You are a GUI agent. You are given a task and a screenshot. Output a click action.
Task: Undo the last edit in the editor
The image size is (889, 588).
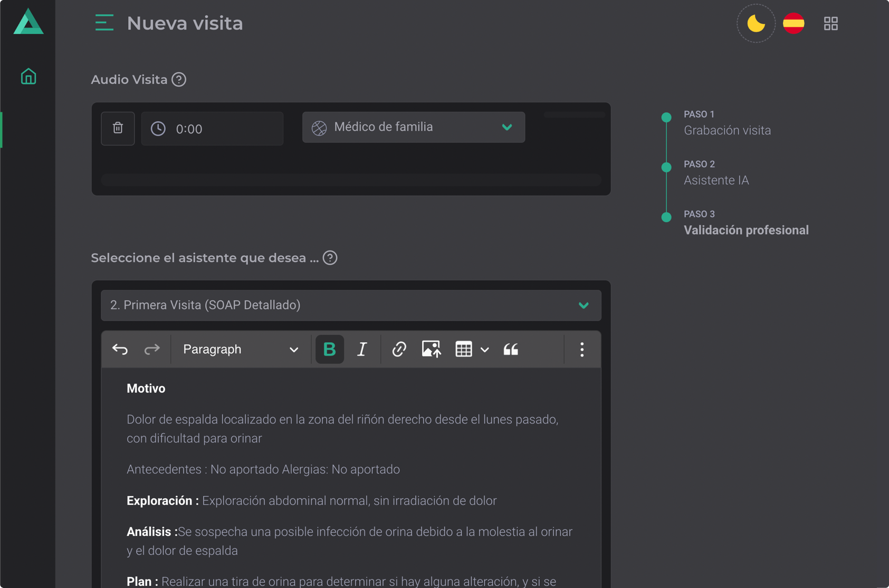click(x=120, y=349)
